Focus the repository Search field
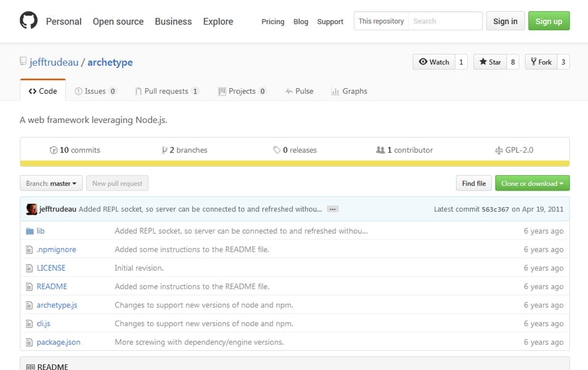 [445, 21]
